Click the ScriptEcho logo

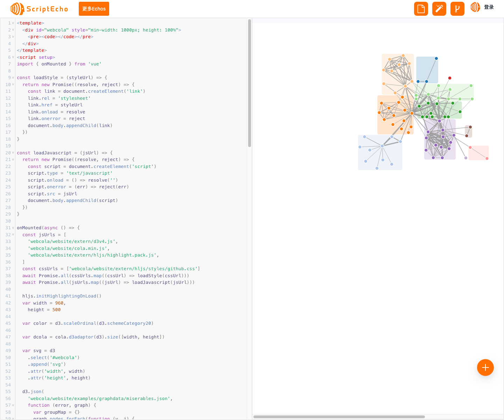coord(39,9)
